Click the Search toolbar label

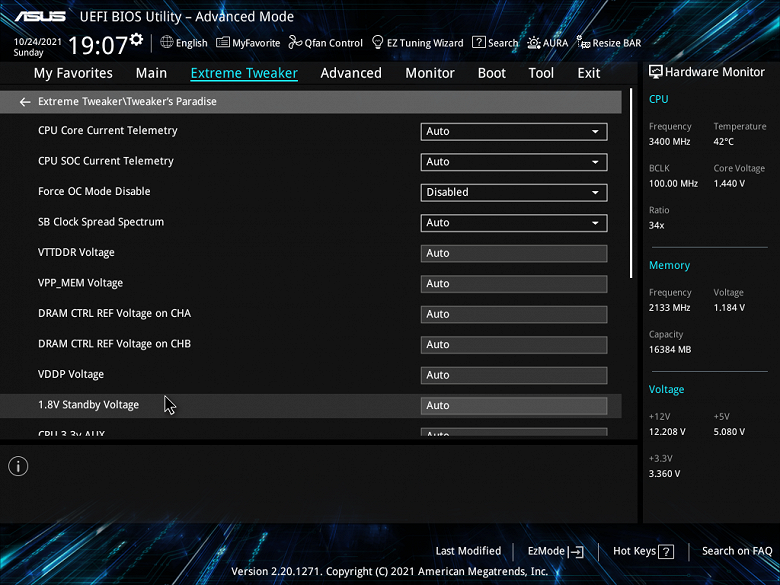click(x=502, y=43)
